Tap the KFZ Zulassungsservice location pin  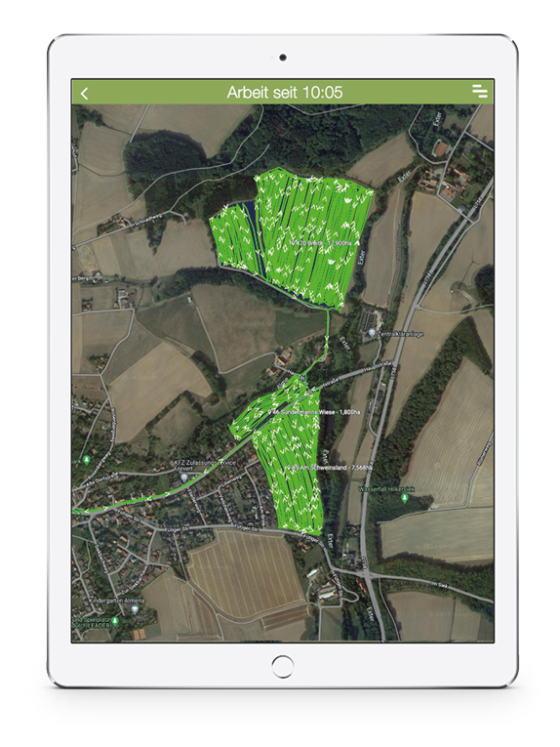(184, 477)
